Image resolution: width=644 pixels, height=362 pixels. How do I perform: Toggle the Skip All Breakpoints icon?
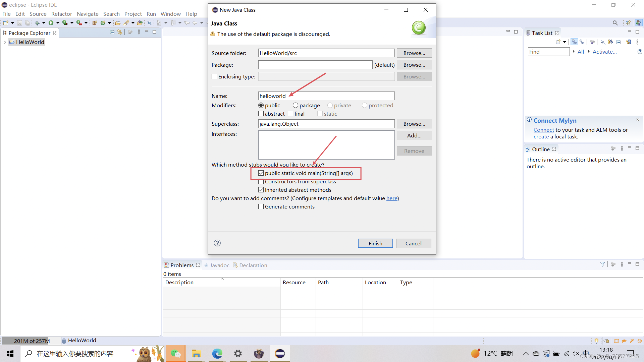point(150,23)
